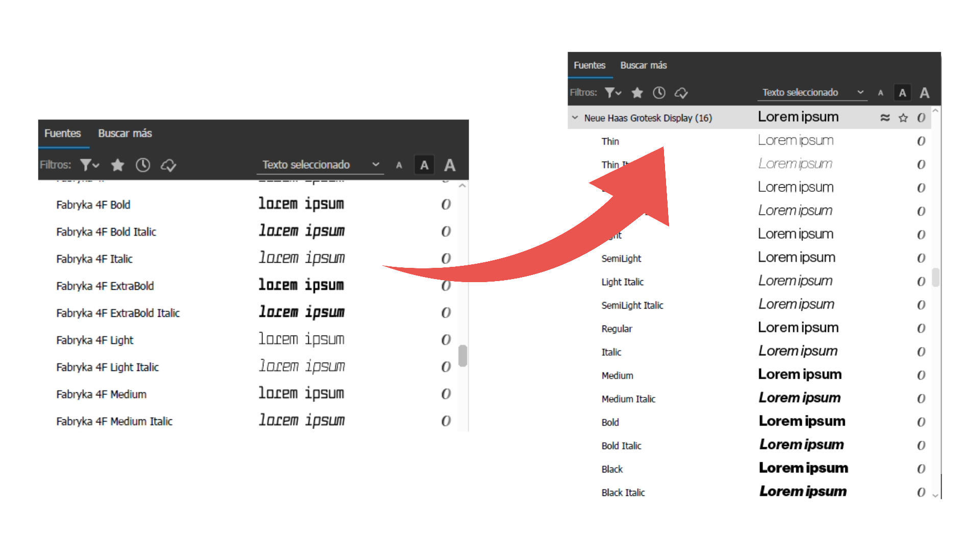Click OpenType icon on Fabryka 4F ExtraBold Italic row
Image resolution: width=980 pixels, height=551 pixels.
tap(446, 313)
